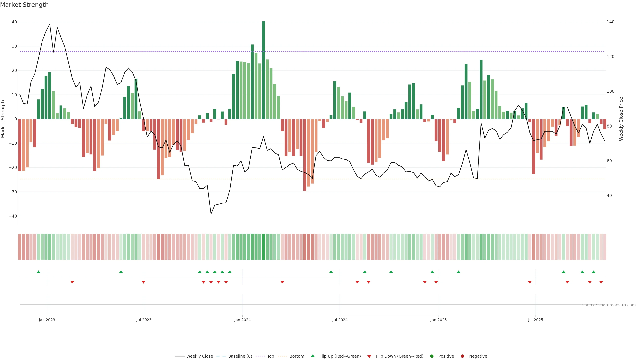Viewport: 644px width, 362px height.
Task: Open the source: sharemaestro.com text
Action: tap(609, 305)
